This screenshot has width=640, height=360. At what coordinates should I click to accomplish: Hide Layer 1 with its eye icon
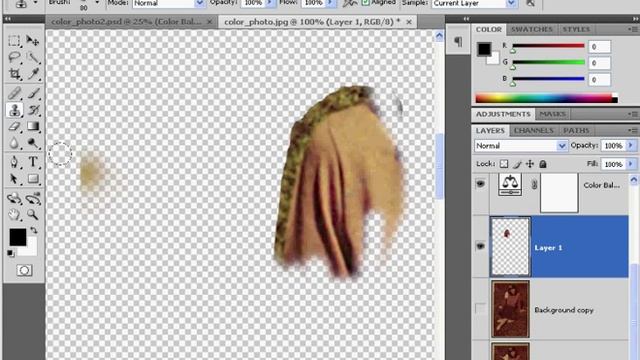coord(480,246)
